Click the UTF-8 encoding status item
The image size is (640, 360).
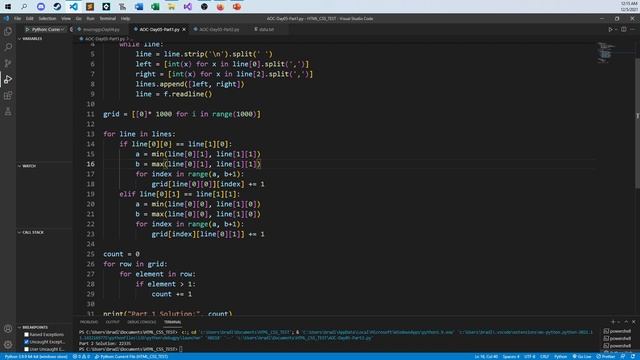pos(529,357)
